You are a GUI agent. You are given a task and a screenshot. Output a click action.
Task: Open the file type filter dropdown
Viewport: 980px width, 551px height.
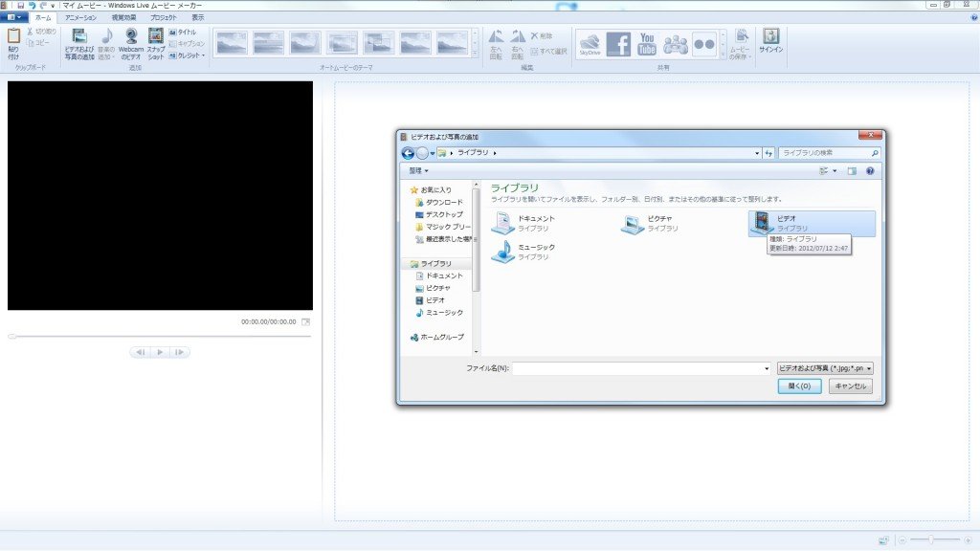click(x=825, y=368)
